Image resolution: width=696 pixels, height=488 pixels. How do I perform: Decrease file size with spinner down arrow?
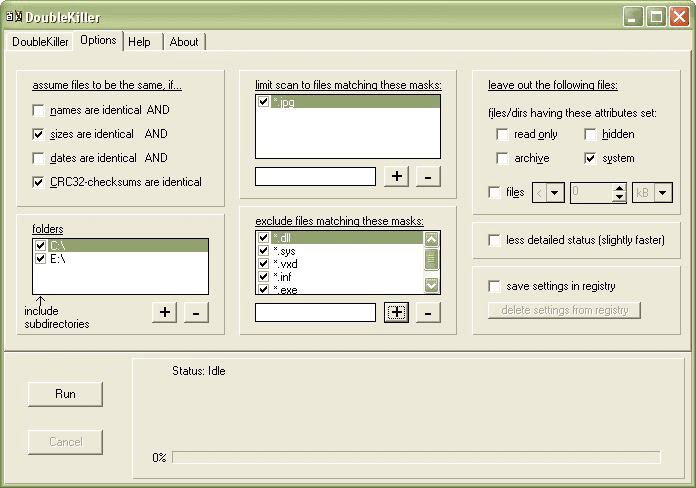point(619,197)
